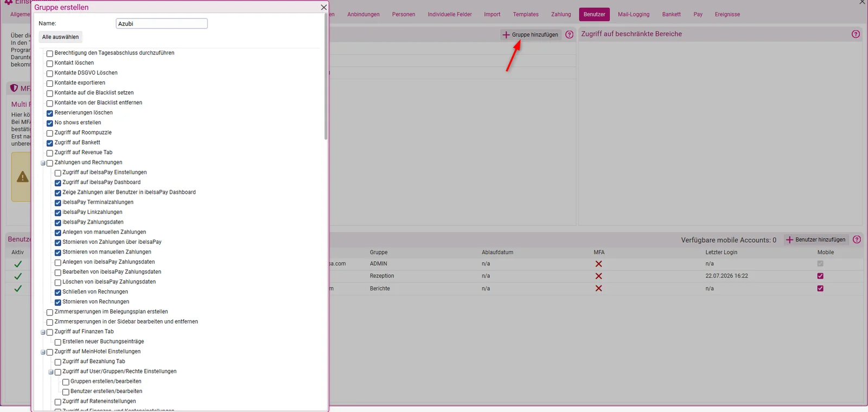Screen dimensions: 868x412
Task: Close the Gruppe erstellen dialog
Action: click(324, 8)
